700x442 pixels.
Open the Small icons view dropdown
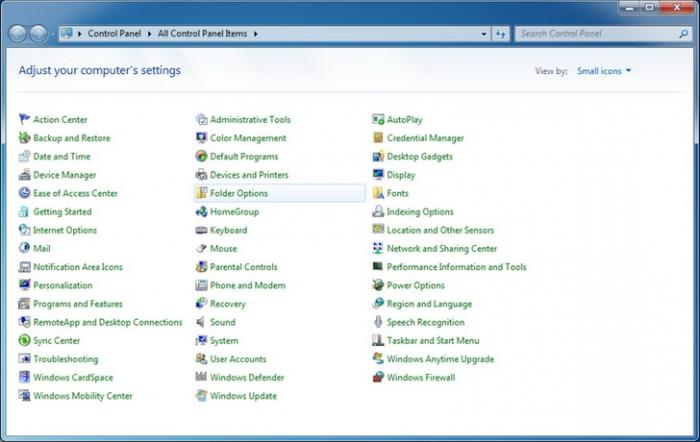pyautogui.click(x=604, y=71)
